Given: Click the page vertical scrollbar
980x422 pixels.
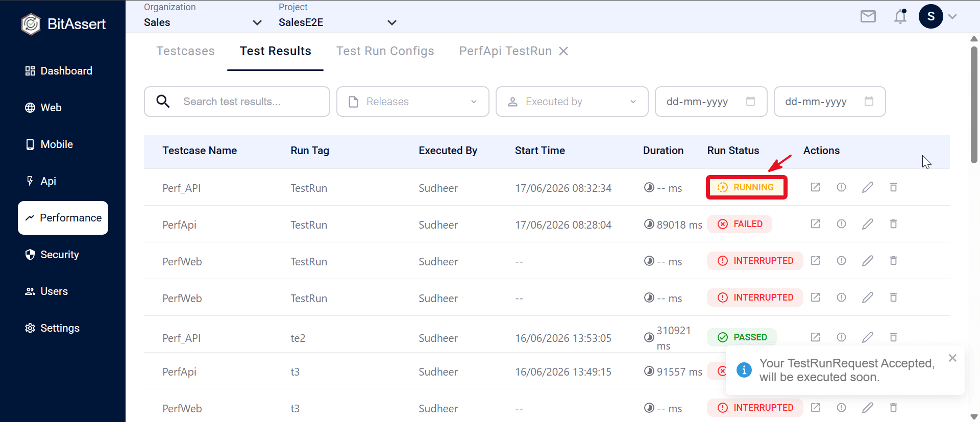Looking at the screenshot, I should (x=974, y=105).
